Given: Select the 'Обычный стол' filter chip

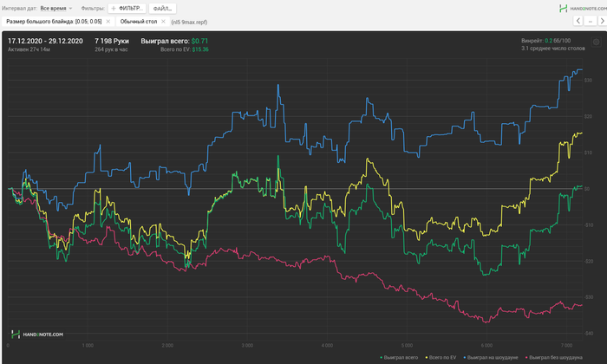Looking at the screenshot, I should (137, 21).
